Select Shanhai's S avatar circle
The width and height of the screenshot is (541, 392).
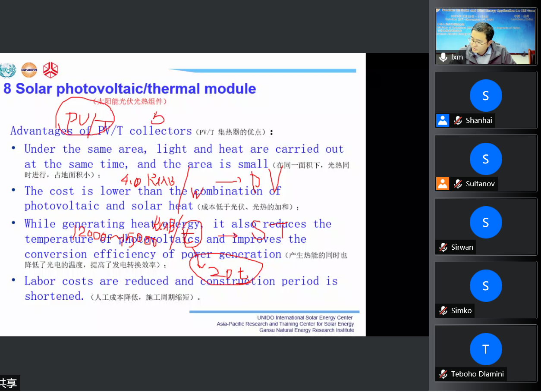tap(486, 95)
